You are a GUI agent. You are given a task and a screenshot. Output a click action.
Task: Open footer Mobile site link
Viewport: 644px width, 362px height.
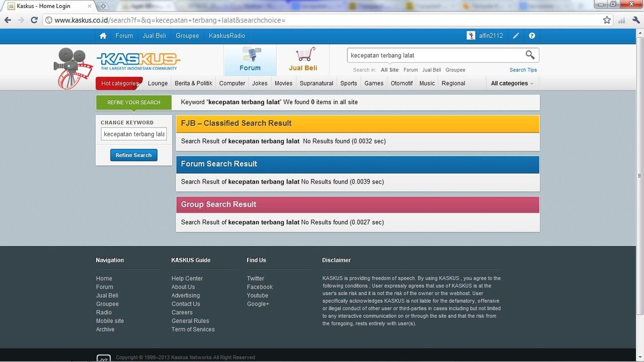click(110, 321)
